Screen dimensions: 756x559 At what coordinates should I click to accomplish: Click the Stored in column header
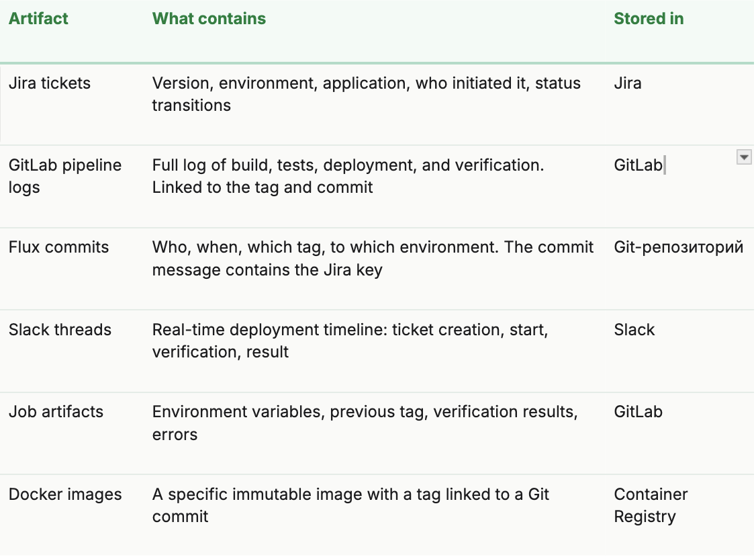click(649, 19)
